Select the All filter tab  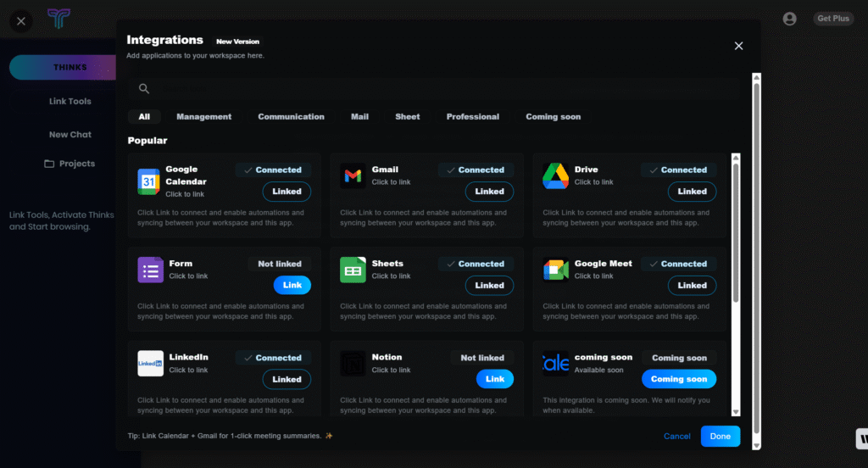tap(144, 117)
